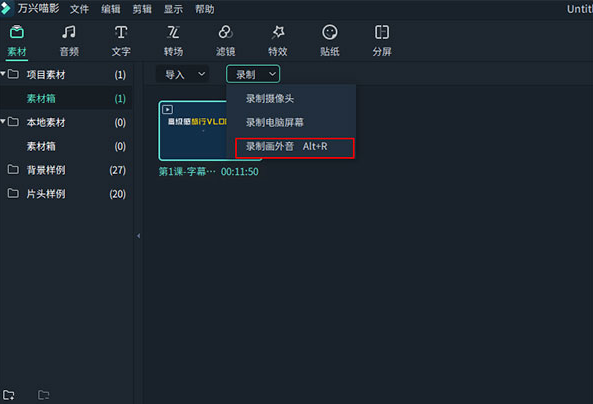Click the add new folder icon

(9, 395)
